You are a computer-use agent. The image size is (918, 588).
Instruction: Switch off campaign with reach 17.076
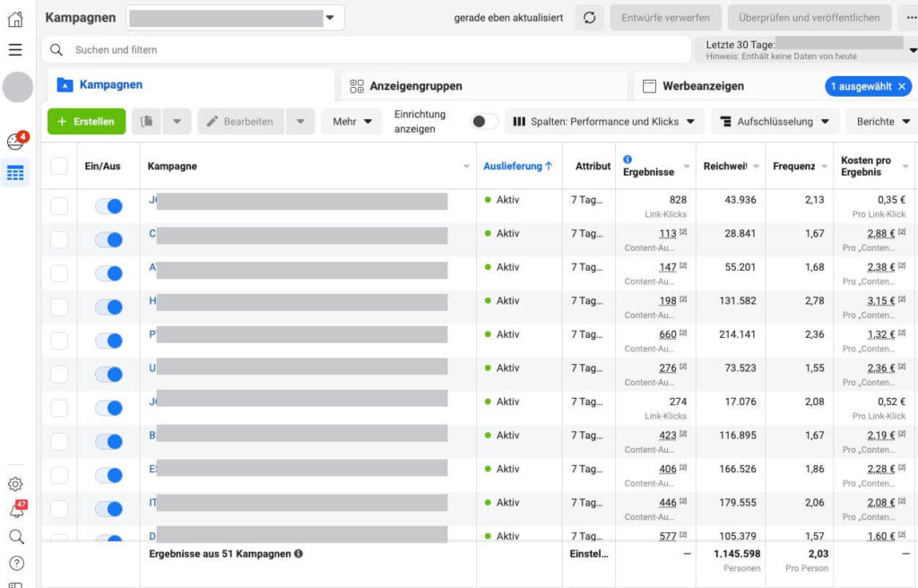pos(108,408)
